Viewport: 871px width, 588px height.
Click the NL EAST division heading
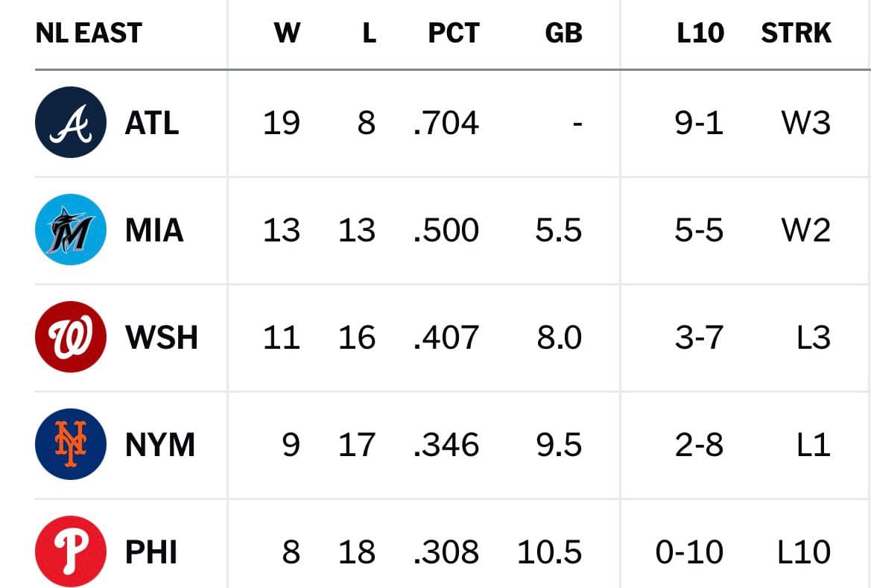pyautogui.click(x=89, y=33)
